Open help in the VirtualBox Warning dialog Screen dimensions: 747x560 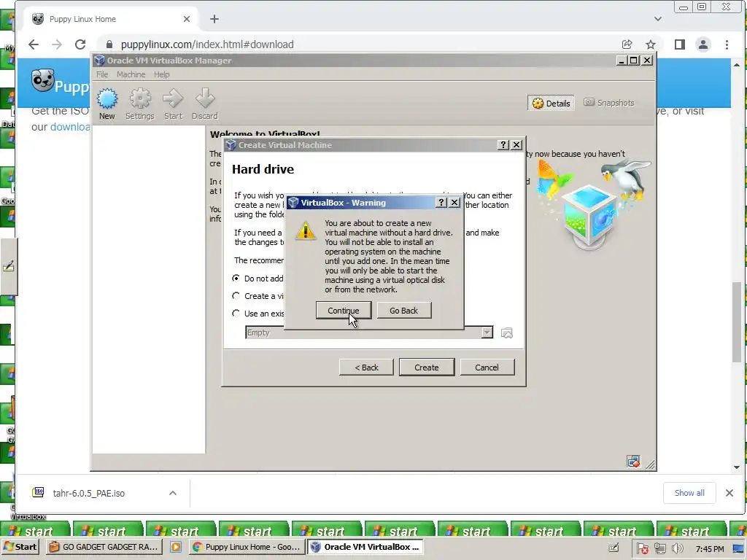click(441, 203)
